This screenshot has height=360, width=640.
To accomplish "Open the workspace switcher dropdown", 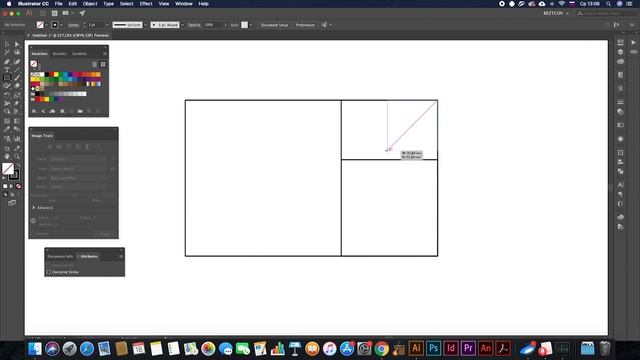I will point(556,13).
